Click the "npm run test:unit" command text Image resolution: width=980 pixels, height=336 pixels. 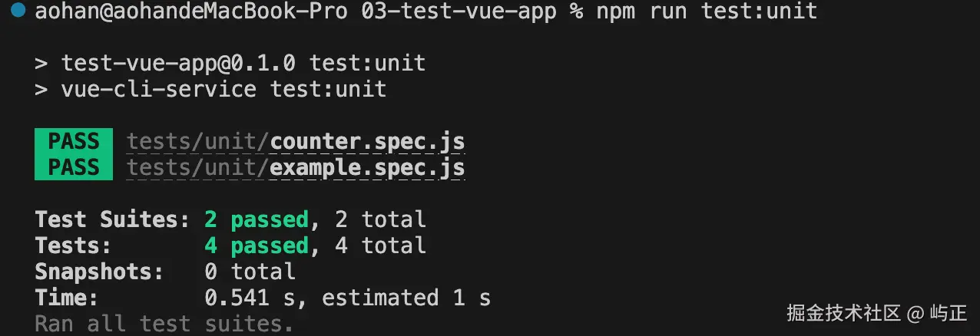point(707,12)
